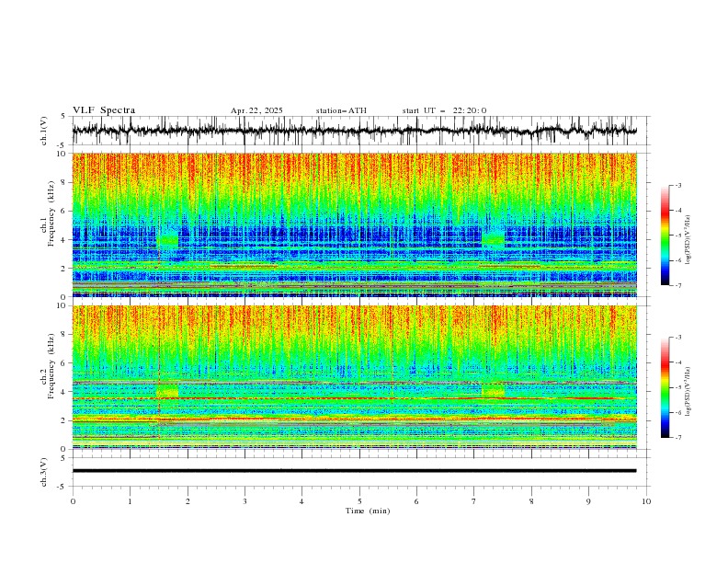
Task: Click time axis tick label "6"
Action: pos(416,501)
